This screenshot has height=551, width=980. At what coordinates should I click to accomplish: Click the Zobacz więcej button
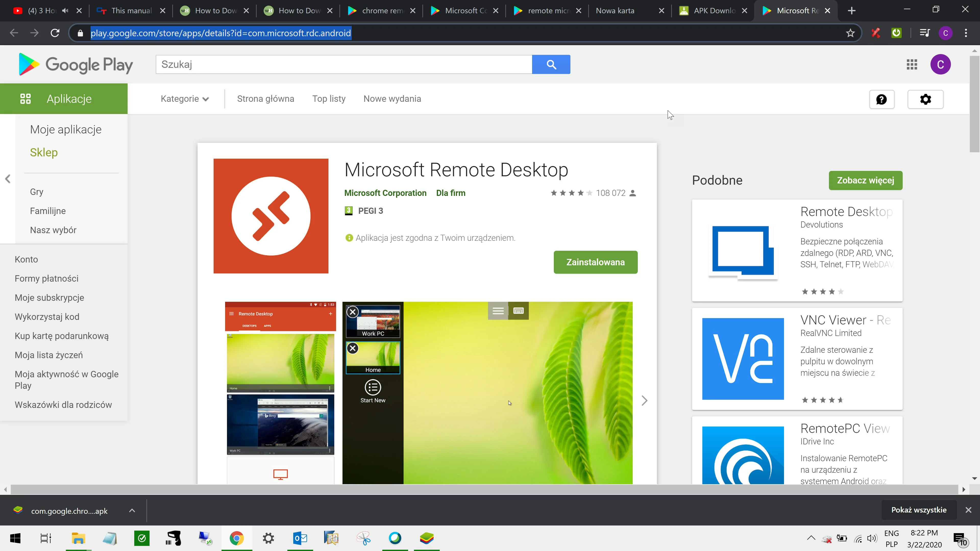(x=865, y=180)
